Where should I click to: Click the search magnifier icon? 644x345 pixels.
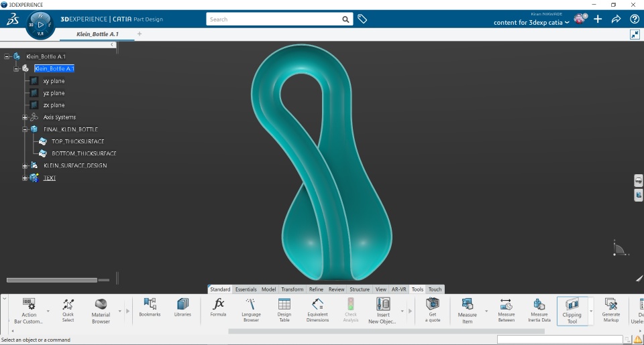coord(346,19)
